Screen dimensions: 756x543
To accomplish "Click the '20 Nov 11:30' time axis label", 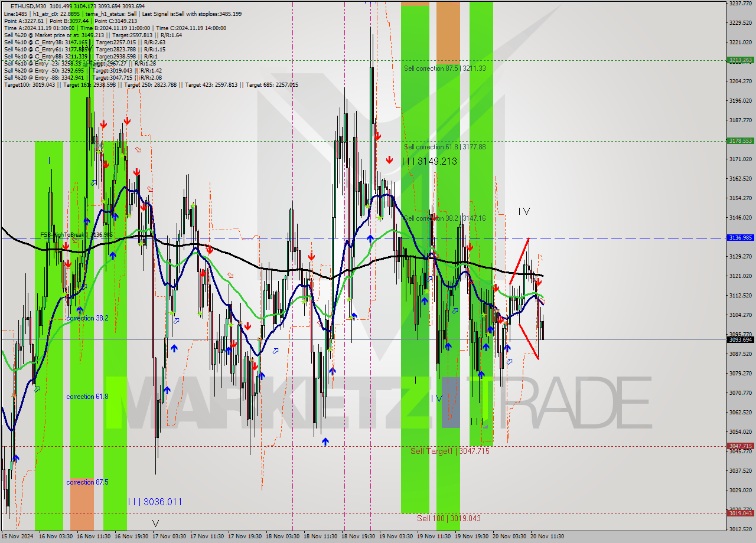I will 548,537.
